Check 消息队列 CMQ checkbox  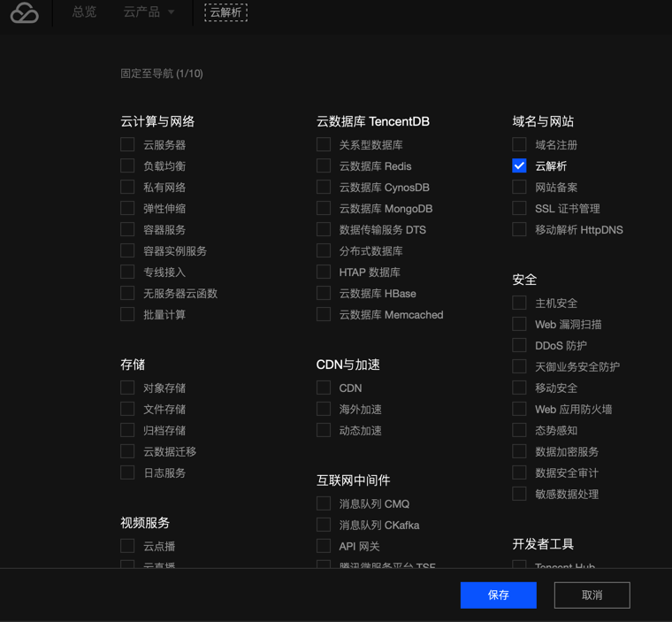click(x=324, y=503)
